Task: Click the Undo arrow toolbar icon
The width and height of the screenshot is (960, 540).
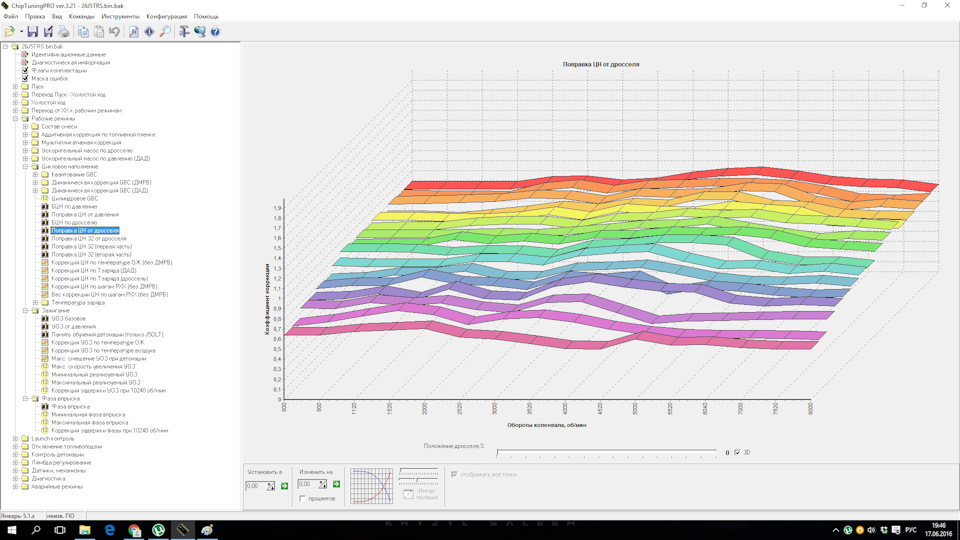Action: tap(114, 32)
